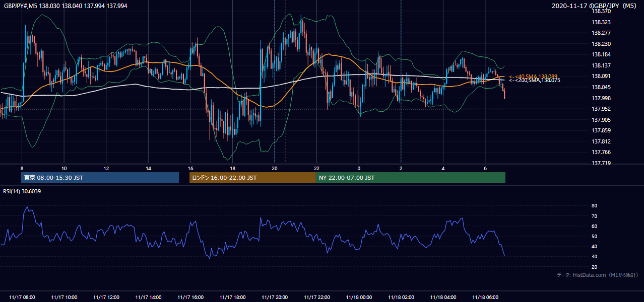Click the 138.323 price axis label
644x302 pixels.
click(601, 22)
